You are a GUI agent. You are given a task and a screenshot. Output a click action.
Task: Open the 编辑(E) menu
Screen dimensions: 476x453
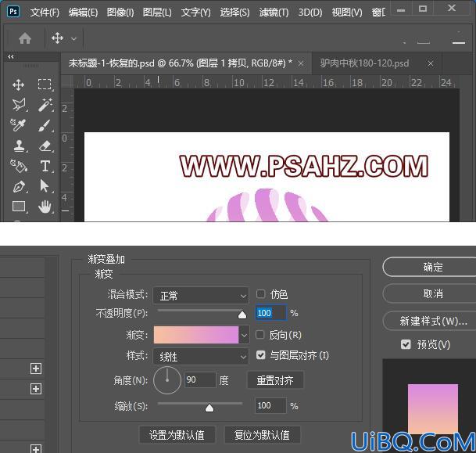pyautogui.click(x=83, y=13)
